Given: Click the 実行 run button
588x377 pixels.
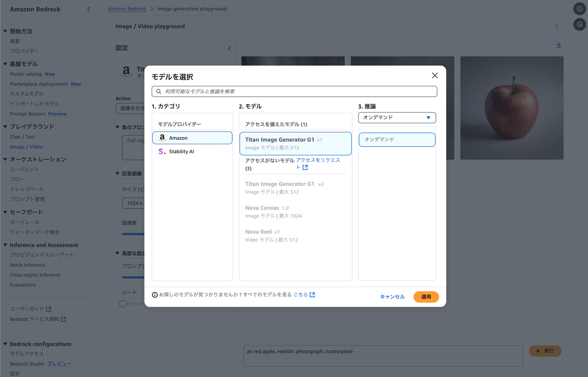Looking at the screenshot, I should click(x=545, y=351).
